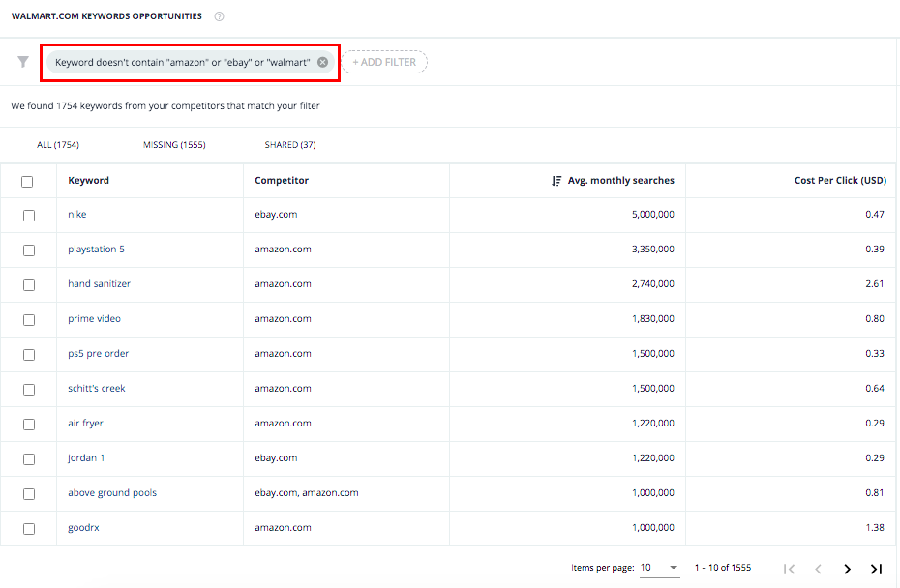The height and width of the screenshot is (588, 900).
Task: Check the air fryer row checkbox
Action: (29, 425)
